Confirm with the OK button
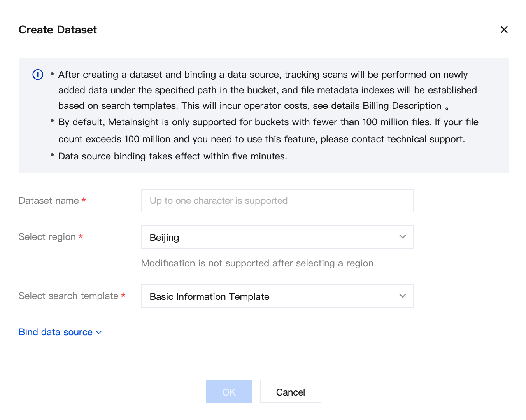Viewport: 526px width, 420px height. (x=229, y=391)
